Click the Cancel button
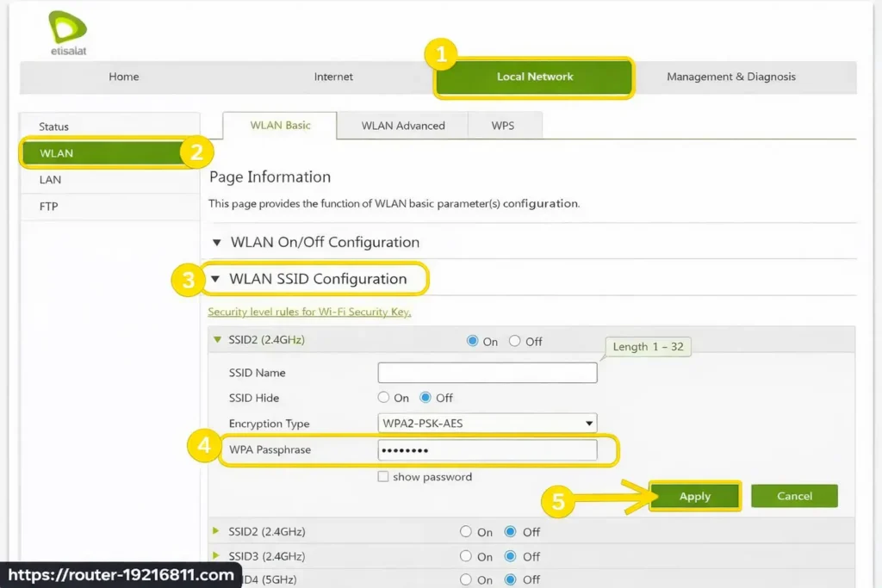This screenshot has width=882, height=588. tap(793, 496)
